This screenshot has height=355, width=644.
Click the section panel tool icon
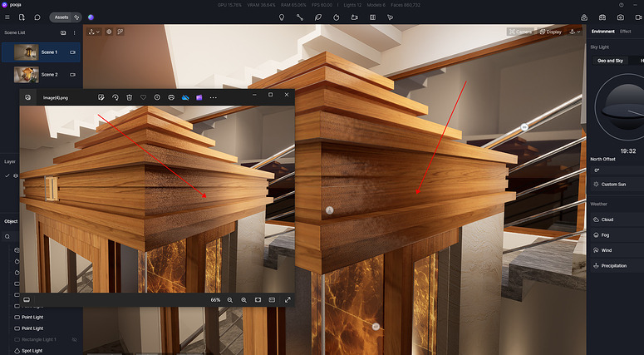[x=372, y=17]
